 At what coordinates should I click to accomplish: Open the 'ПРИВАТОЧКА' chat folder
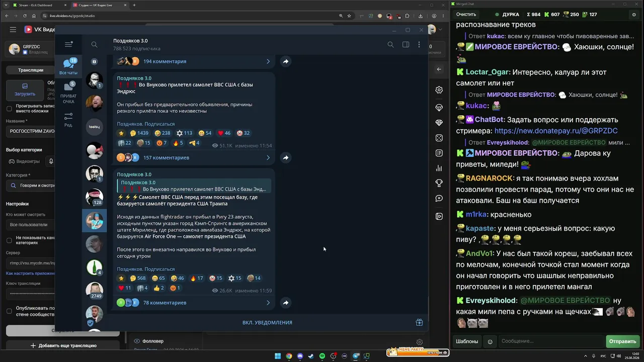[68, 93]
